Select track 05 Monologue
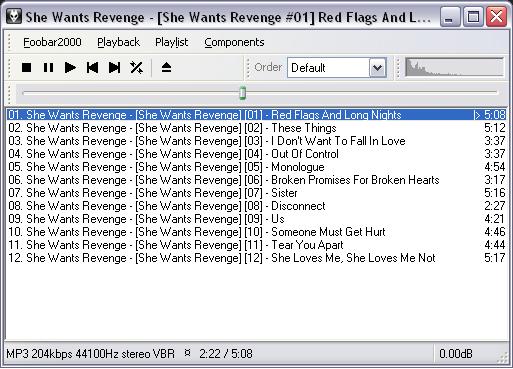Image resolution: width=513 pixels, height=369 pixels. pyautogui.click(x=257, y=167)
